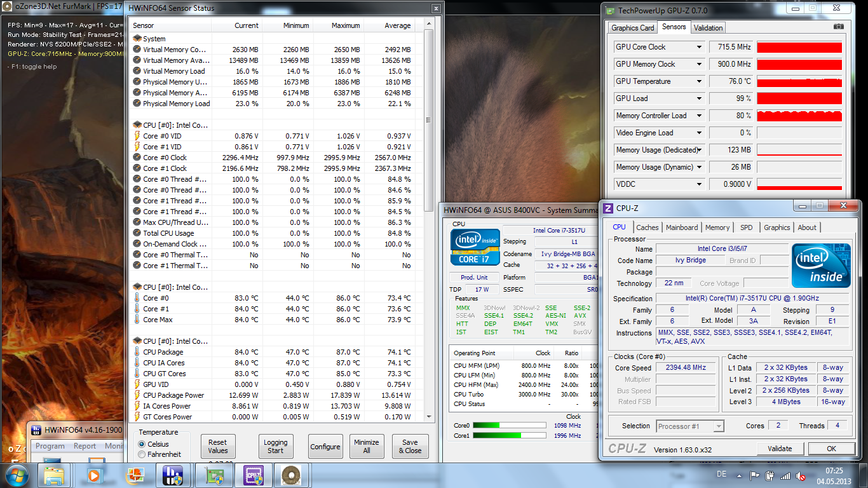The height and width of the screenshot is (488, 868).
Task: Switch to FurMark via its taskbar icon
Action: pyautogui.click(x=292, y=475)
